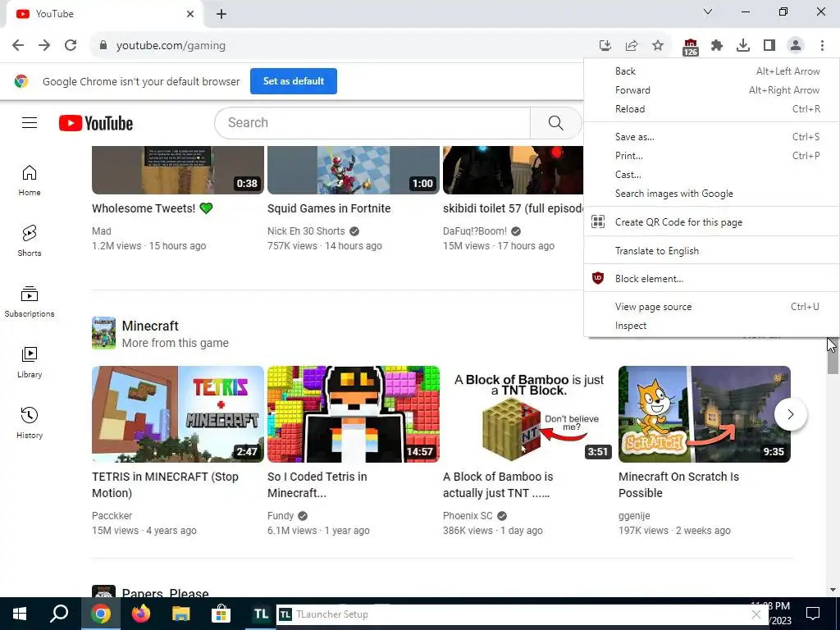840x630 pixels.
Task: Click the Set as default button
Action: pyautogui.click(x=294, y=81)
